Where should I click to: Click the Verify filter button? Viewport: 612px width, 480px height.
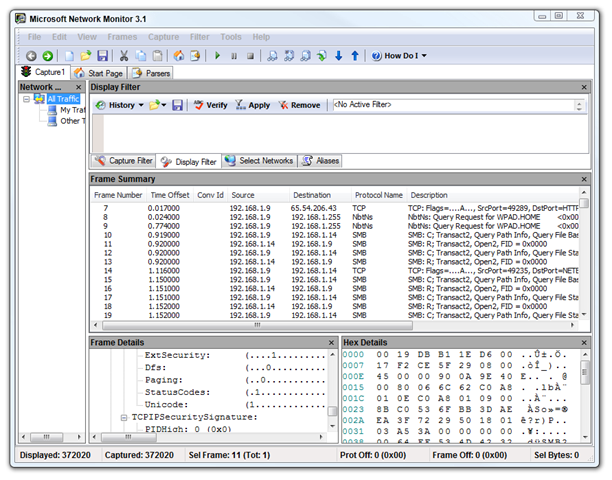[210, 105]
